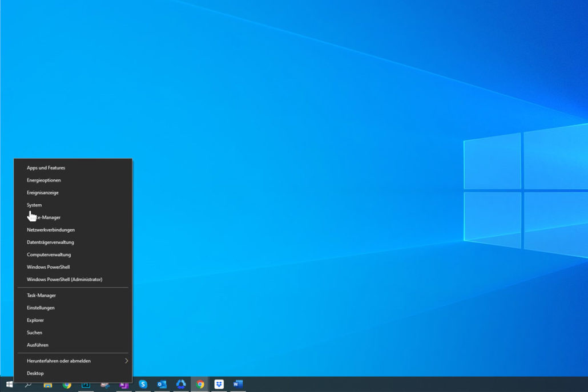Open Einstellungen from the menu
Viewport: 588px width, 392px height.
(41, 308)
